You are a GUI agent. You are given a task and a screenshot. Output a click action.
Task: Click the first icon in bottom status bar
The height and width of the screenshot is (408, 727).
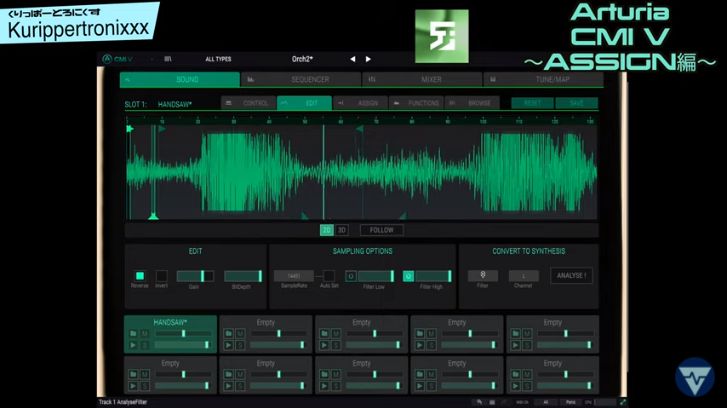coord(479,402)
